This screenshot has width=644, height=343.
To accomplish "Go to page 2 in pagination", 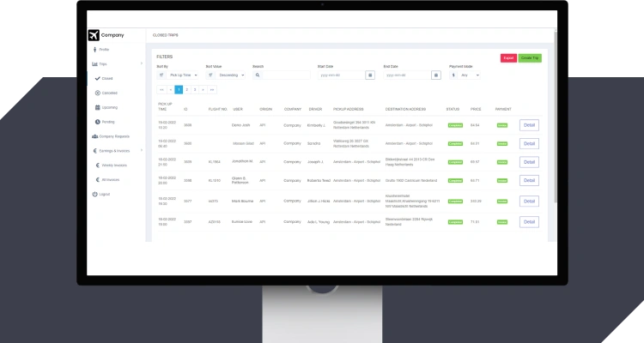I will 187,90.
